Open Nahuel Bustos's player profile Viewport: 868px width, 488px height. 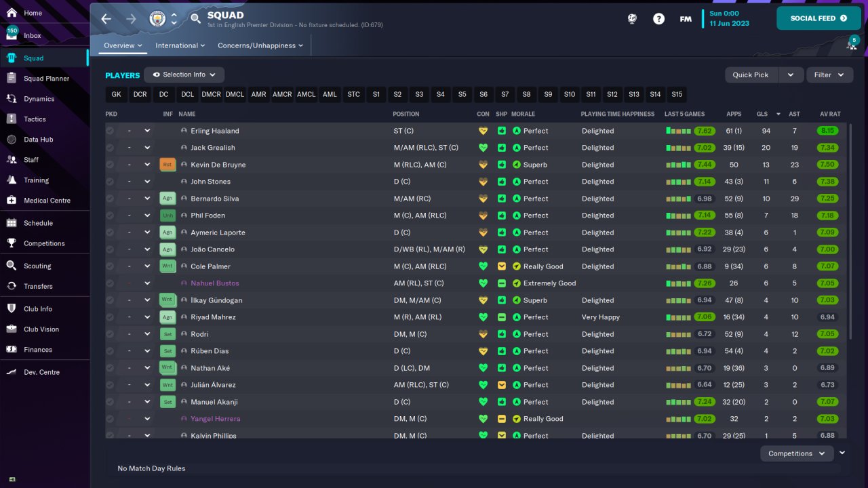pyautogui.click(x=215, y=283)
